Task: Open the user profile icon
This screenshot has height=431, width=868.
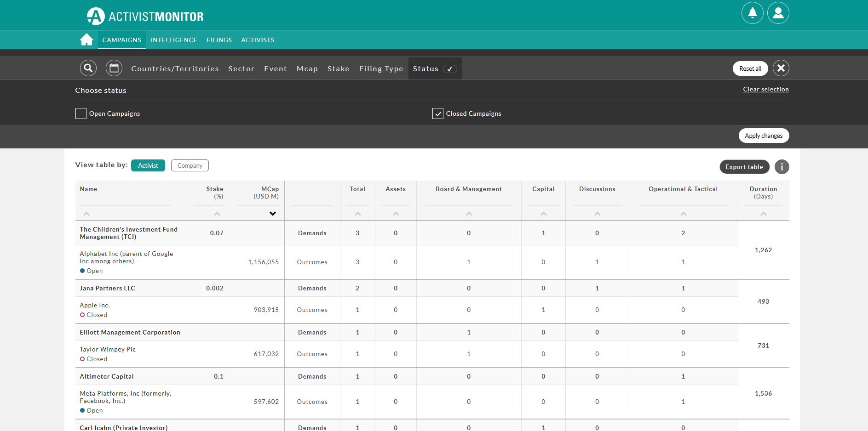Action: click(x=778, y=13)
